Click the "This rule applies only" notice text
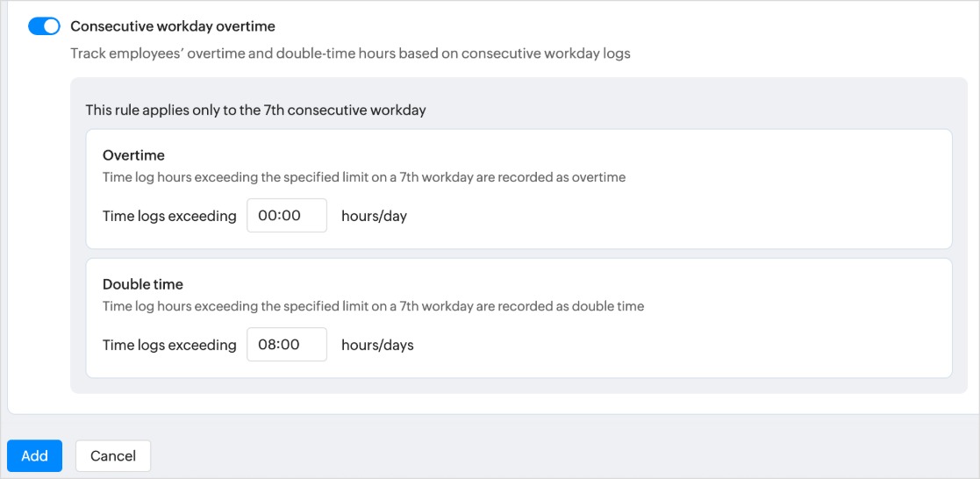Viewport: 980px width, 479px height. tap(255, 111)
